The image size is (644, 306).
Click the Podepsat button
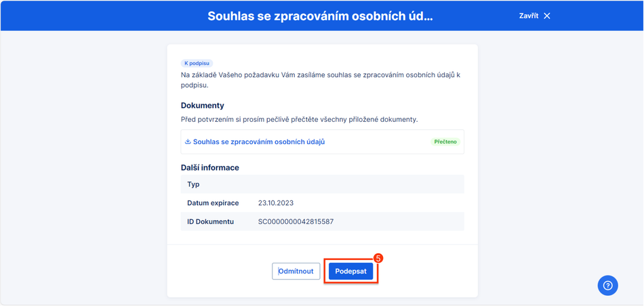tap(350, 271)
